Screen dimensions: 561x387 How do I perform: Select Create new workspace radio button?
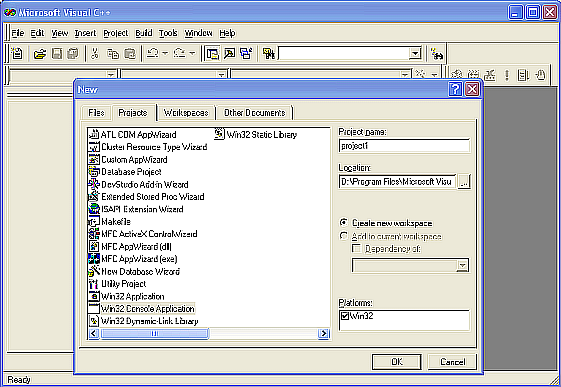click(x=343, y=223)
